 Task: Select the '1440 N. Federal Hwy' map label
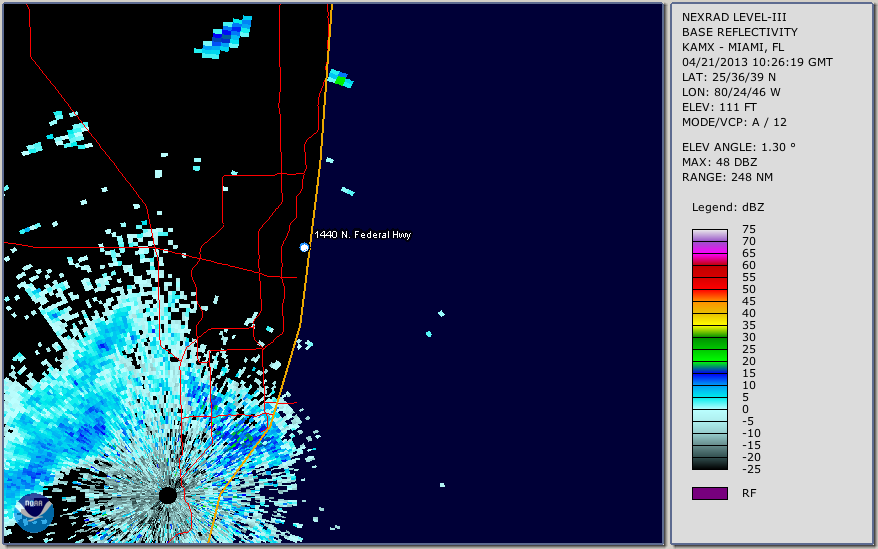click(x=363, y=235)
